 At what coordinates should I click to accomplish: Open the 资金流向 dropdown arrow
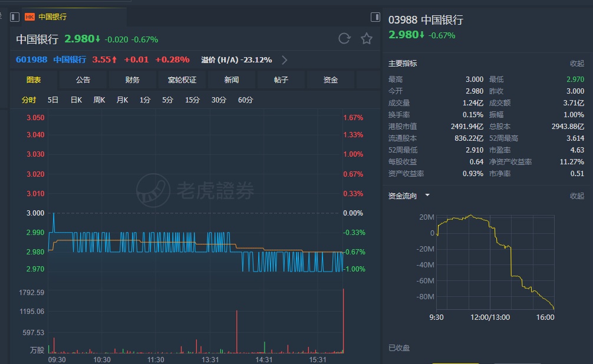tap(427, 196)
